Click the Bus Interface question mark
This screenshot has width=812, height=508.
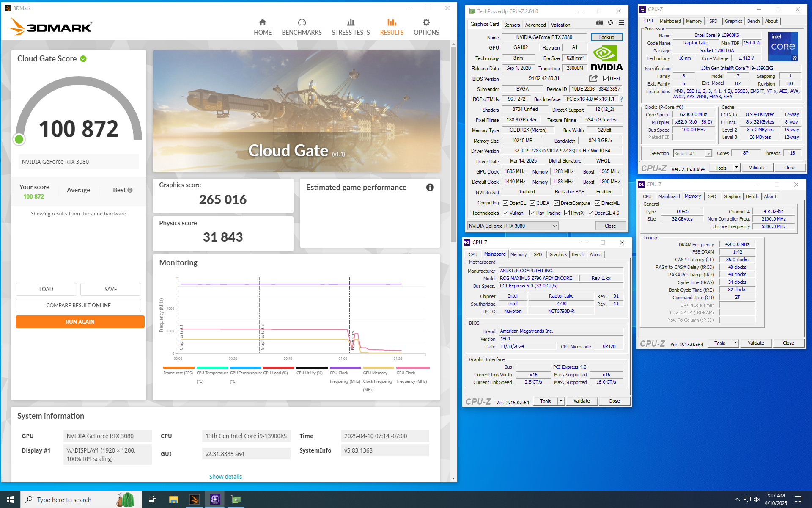(x=621, y=99)
